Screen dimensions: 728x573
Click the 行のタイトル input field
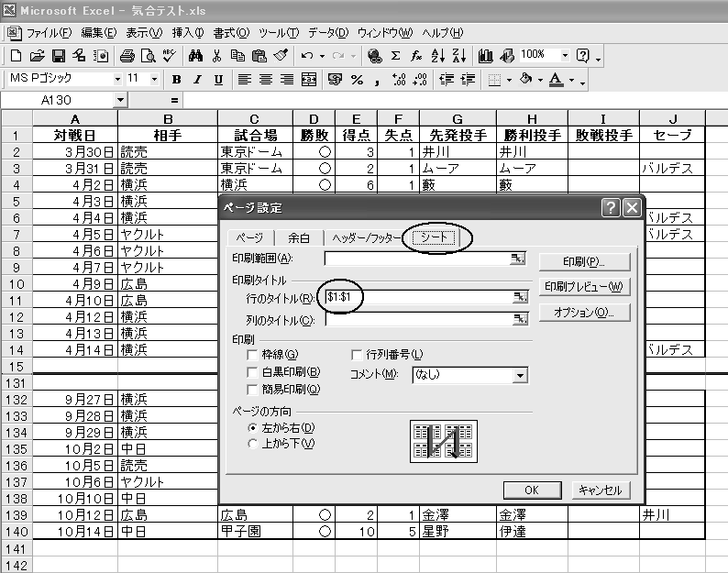(417, 297)
